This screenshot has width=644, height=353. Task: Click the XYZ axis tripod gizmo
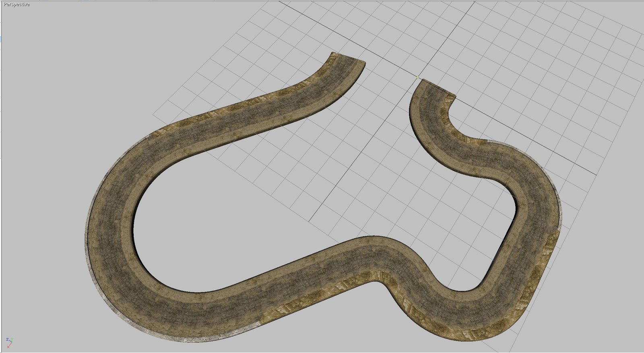pos(9,343)
